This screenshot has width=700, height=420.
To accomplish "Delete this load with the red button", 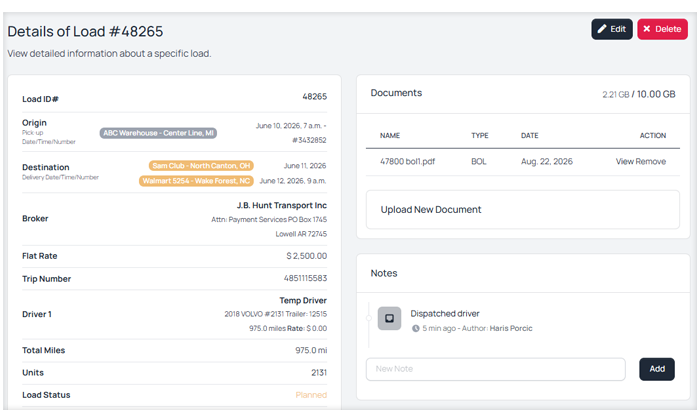I will pos(662,29).
